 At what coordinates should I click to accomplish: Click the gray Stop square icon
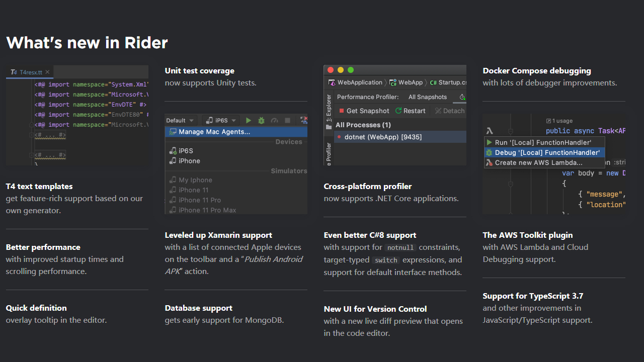pyautogui.click(x=287, y=121)
